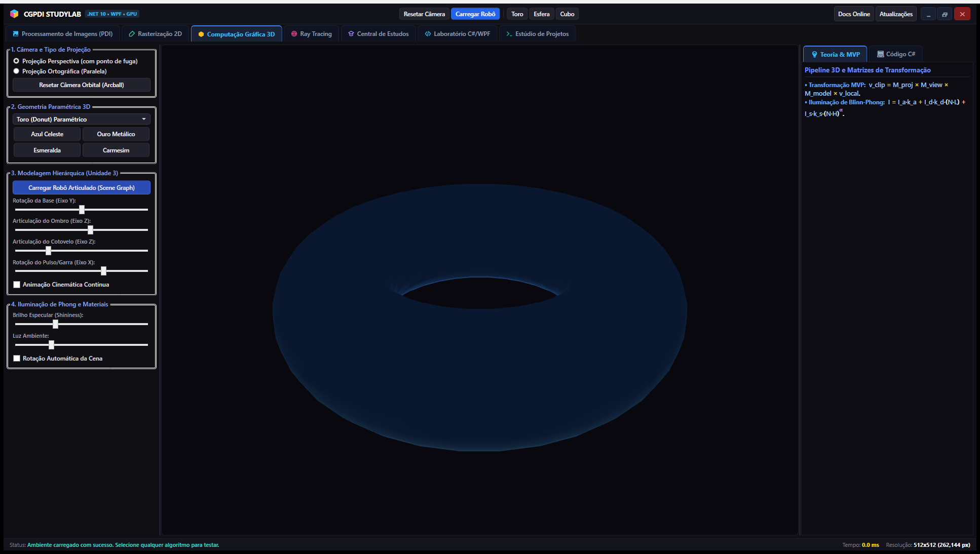Click the image icon on Processamento de Imagens tab
Image resolution: width=980 pixels, height=554 pixels.
16,34
